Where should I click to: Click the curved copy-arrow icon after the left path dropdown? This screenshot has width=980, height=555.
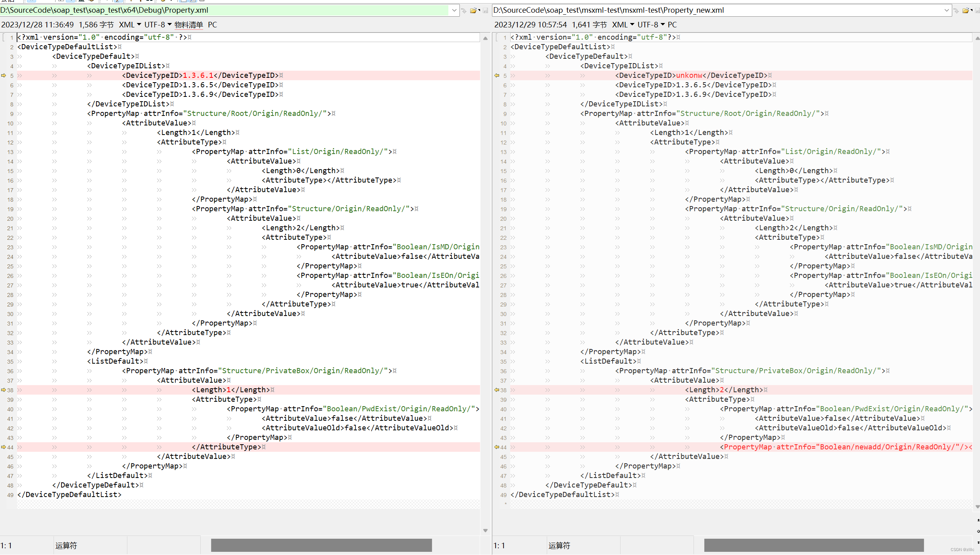pos(464,10)
